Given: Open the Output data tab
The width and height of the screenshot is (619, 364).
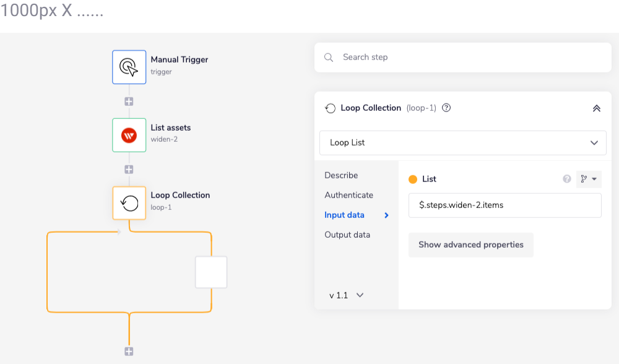Looking at the screenshot, I should pyautogui.click(x=347, y=235).
